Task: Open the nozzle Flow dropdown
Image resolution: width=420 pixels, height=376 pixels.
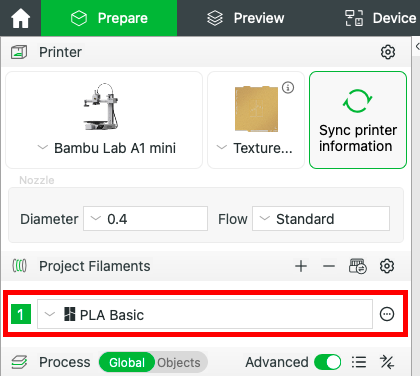Action: coord(321,219)
